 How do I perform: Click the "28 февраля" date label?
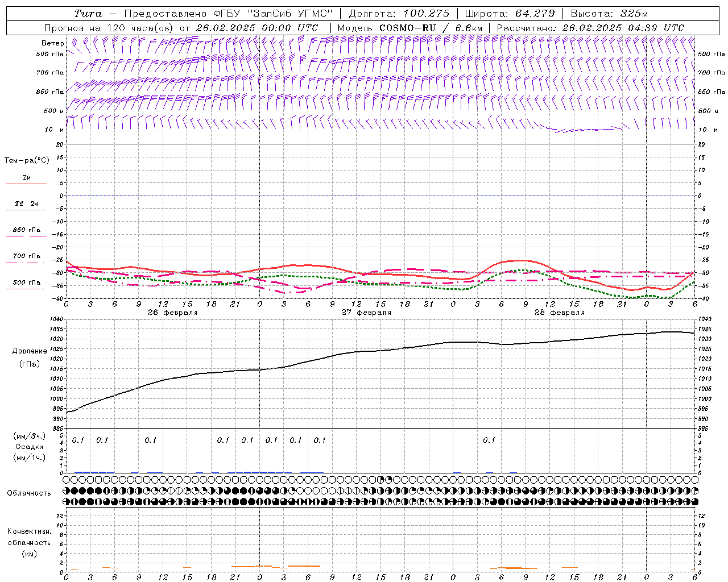560,313
